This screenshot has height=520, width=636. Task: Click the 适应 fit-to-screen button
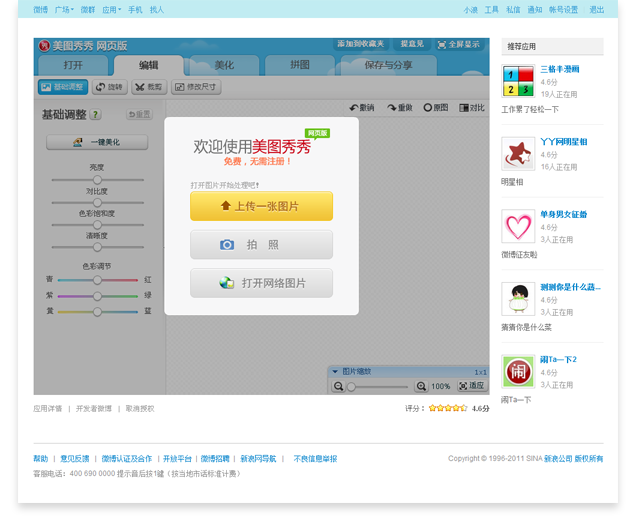click(471, 386)
